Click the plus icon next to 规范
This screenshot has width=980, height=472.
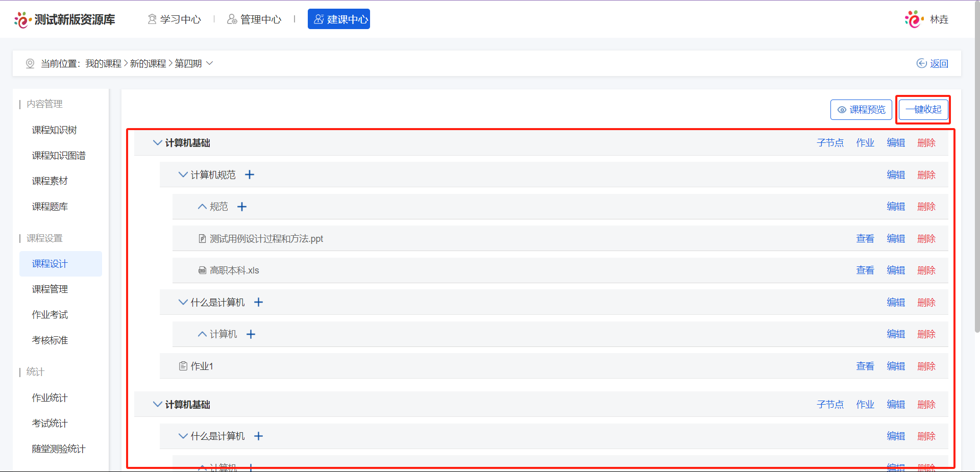point(242,207)
